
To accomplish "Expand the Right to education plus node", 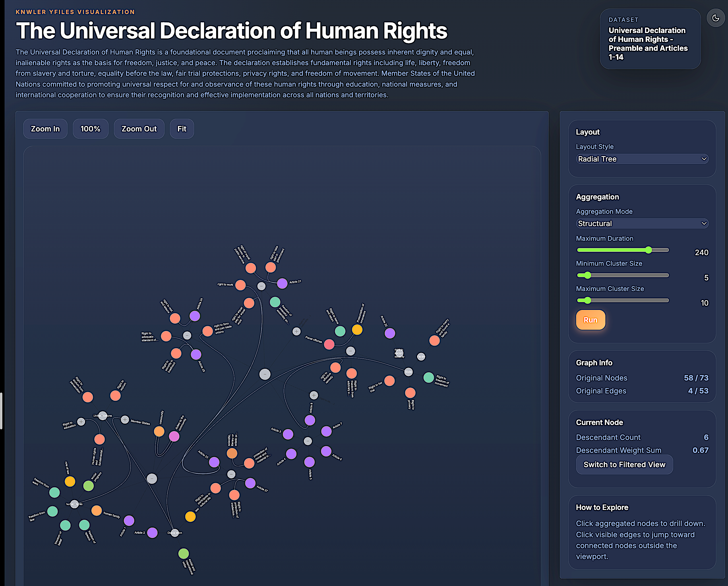I will coord(81,422).
